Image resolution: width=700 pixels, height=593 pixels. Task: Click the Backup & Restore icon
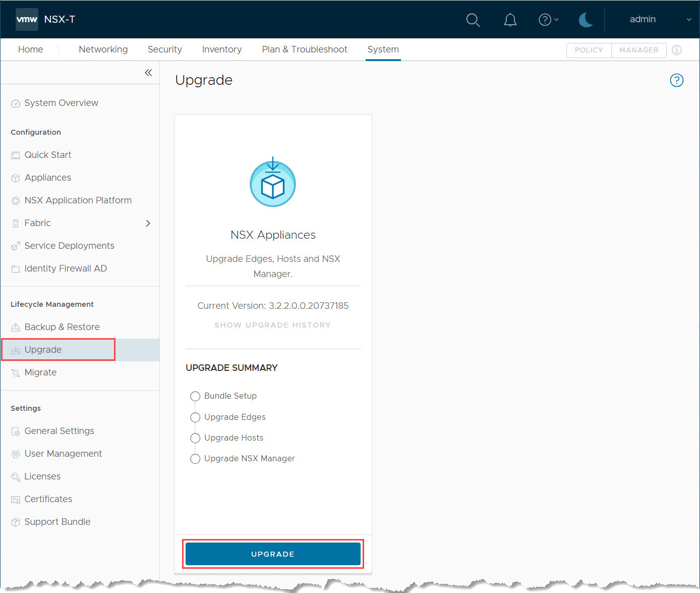(x=16, y=328)
